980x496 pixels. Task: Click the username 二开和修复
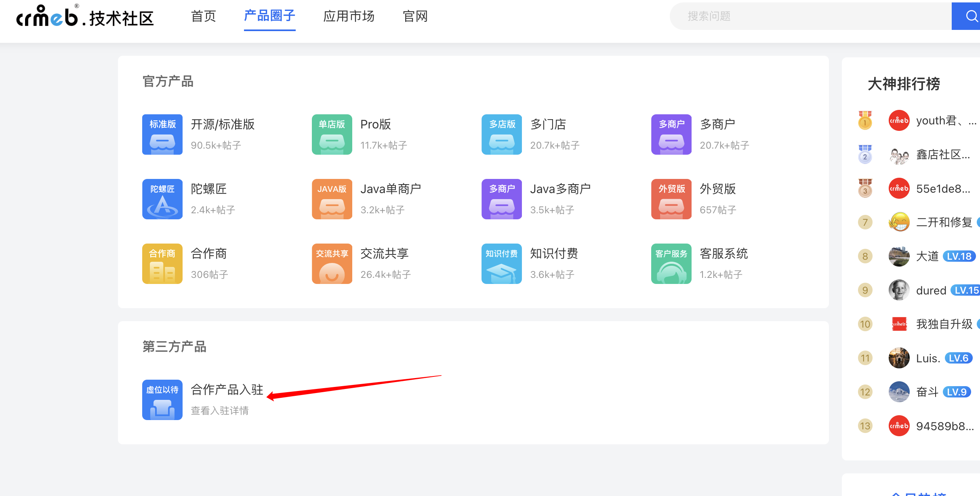tap(944, 222)
